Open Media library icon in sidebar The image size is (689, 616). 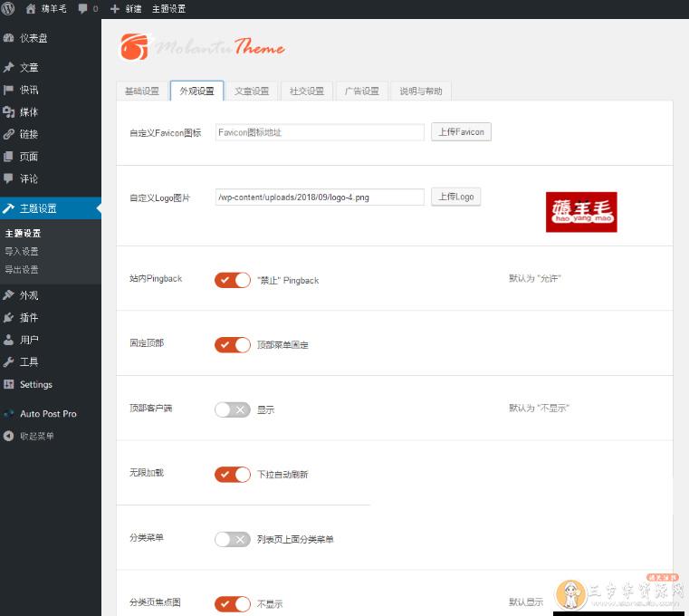coord(9,112)
